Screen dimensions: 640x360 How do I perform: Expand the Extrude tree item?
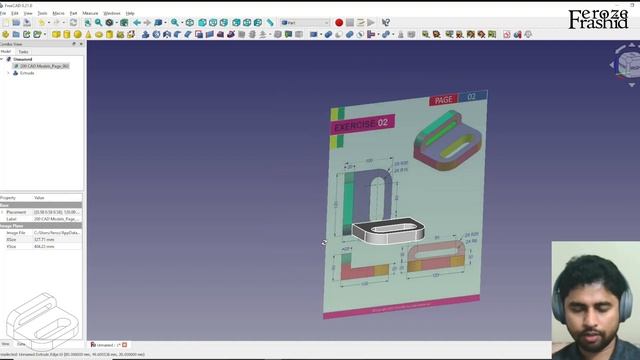click(8, 73)
